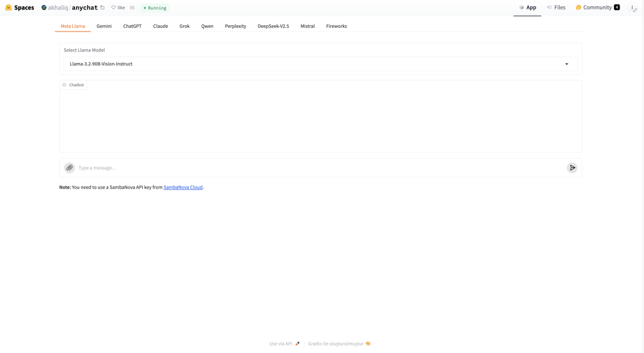
Task: Open the Community tab
Action: [x=597, y=8]
